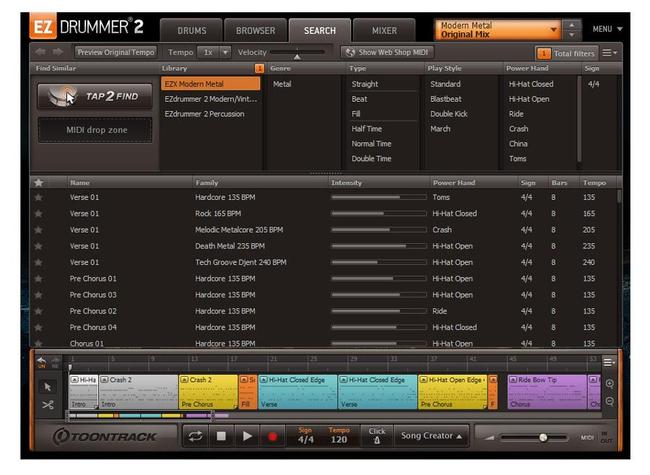This screenshot has height=475, width=650.
Task: Toggle the Click metronome
Action: tap(377, 436)
